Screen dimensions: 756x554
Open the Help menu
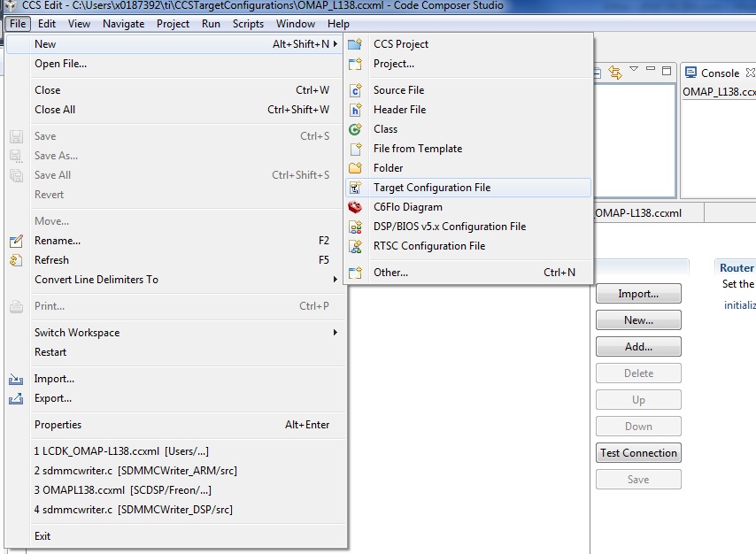(x=338, y=24)
